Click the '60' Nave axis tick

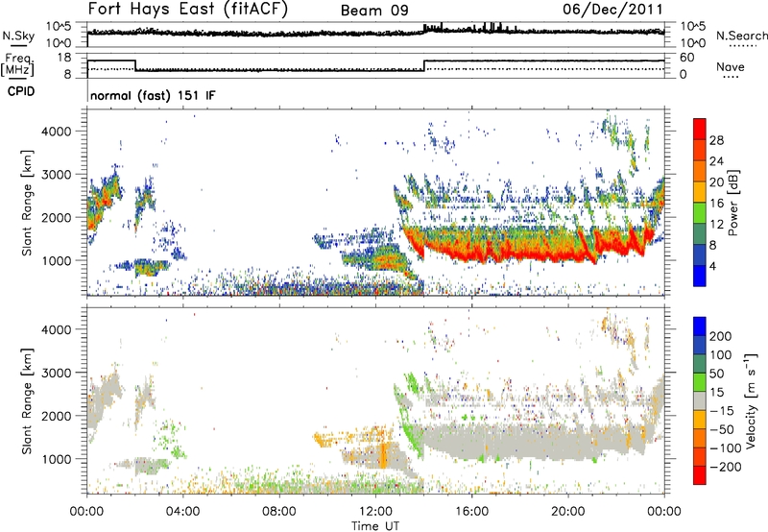coord(687,58)
